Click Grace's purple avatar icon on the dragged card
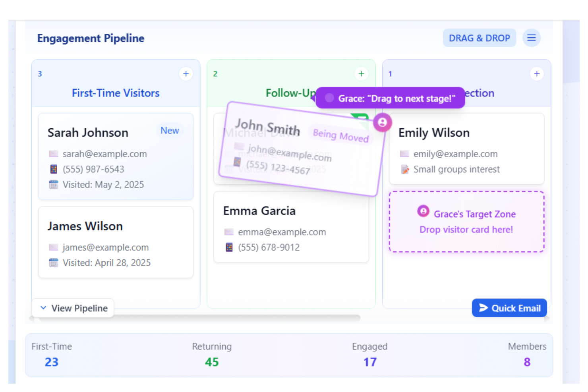The height and width of the screenshot is (392, 588). [x=382, y=123]
